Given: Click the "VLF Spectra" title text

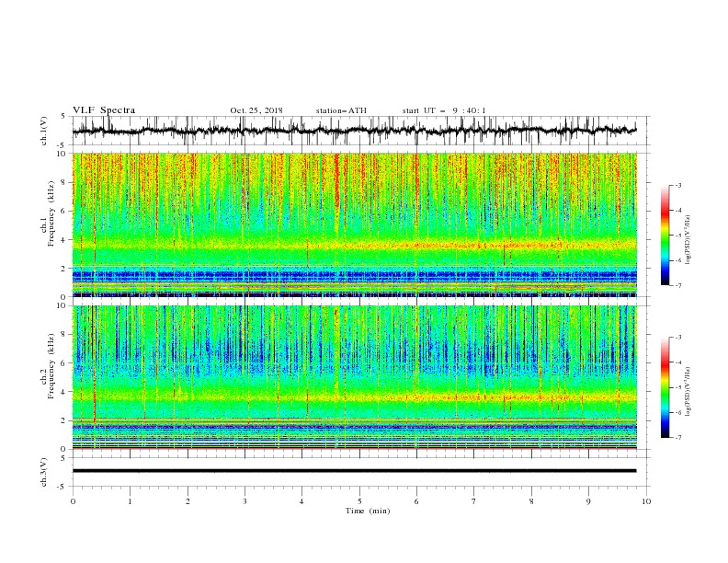Looking at the screenshot, I should point(104,110).
